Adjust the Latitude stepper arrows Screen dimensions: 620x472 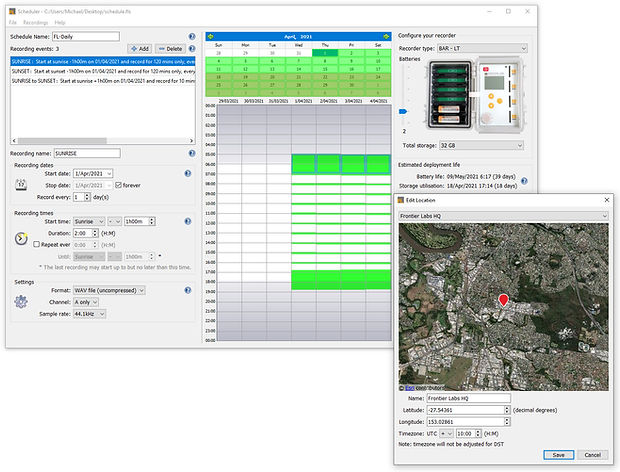coord(507,410)
